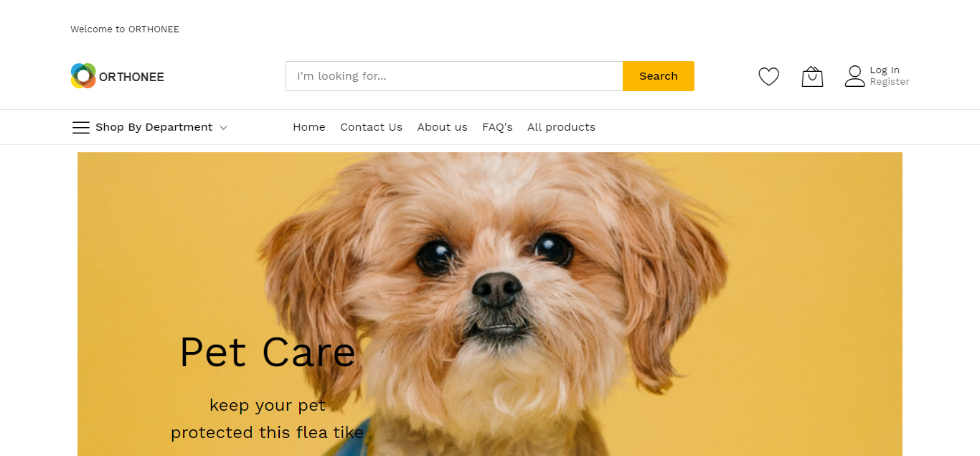Click the "keep your pet protected" banner text
The height and width of the screenshot is (456, 980).
[x=267, y=419]
